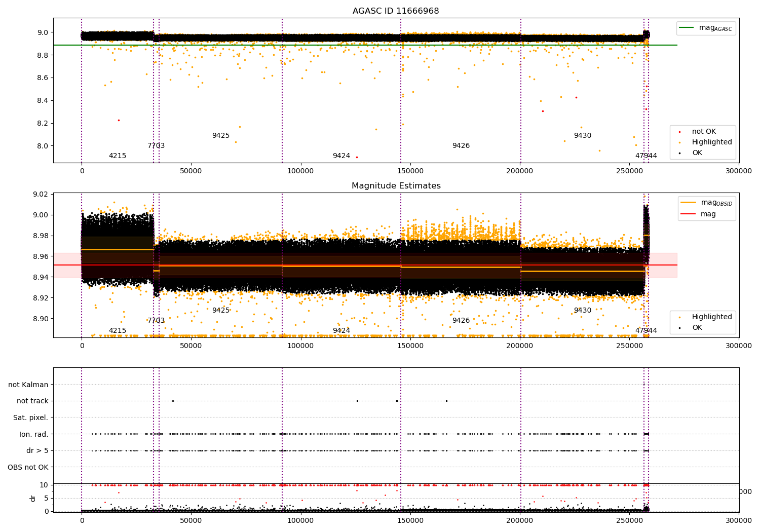This screenshot has height=532, width=760.
Task: Click OBSID label 7703 in Magnitude Estimates plot
Action: coord(156,321)
